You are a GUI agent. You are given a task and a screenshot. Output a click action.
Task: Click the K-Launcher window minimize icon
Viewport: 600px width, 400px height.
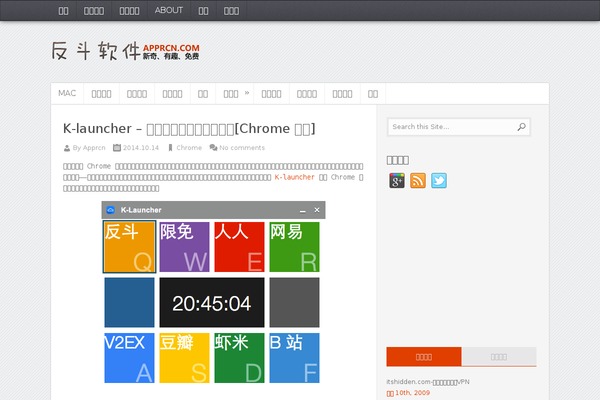click(x=303, y=211)
